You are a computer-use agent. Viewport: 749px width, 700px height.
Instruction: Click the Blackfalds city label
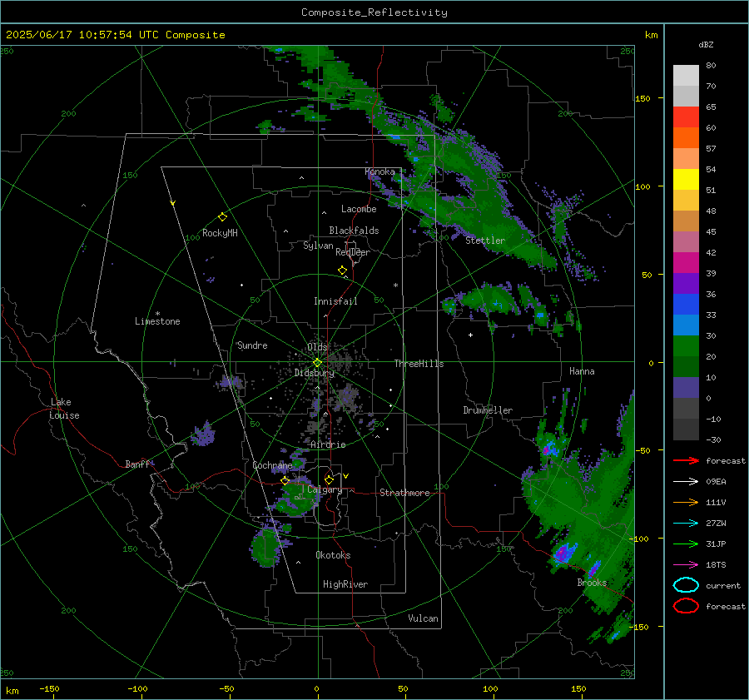(x=354, y=231)
